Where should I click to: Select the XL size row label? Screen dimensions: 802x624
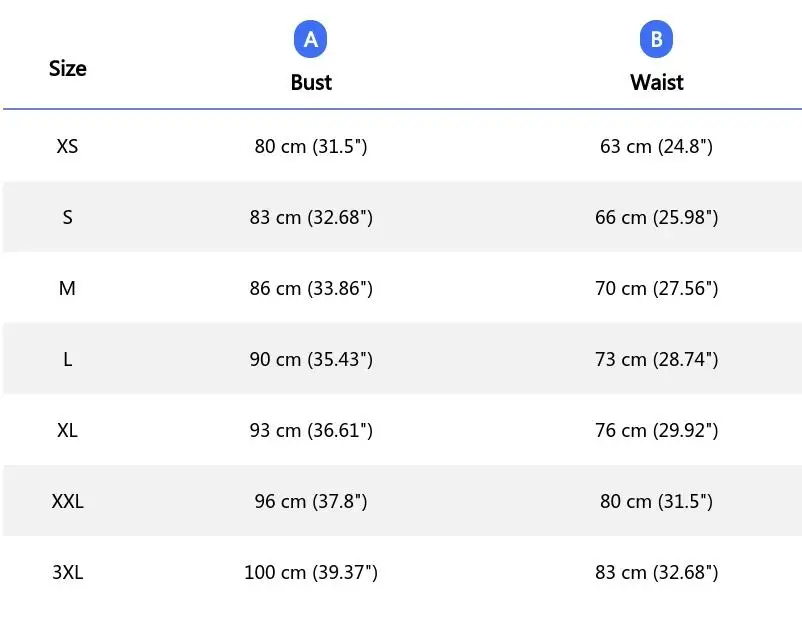(67, 430)
